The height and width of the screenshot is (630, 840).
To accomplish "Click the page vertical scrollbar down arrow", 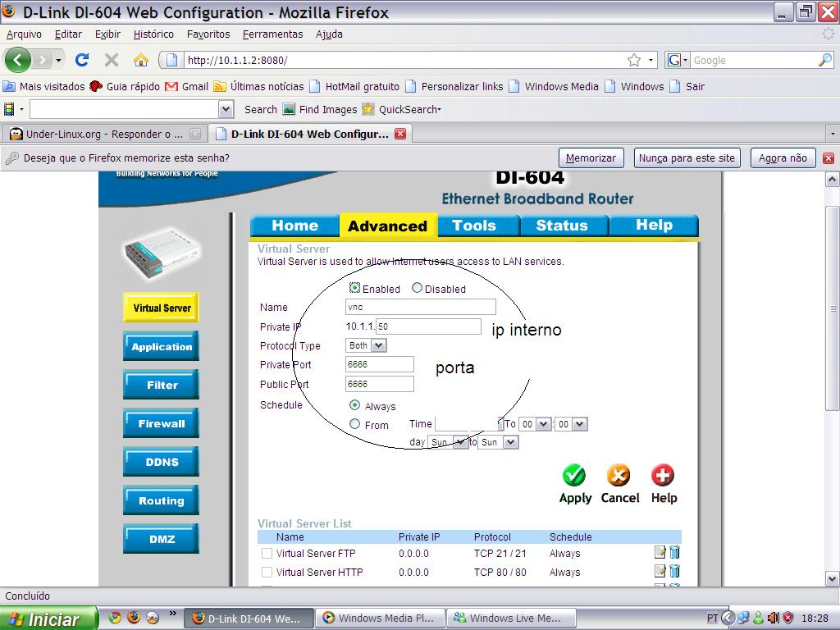I will point(832,578).
